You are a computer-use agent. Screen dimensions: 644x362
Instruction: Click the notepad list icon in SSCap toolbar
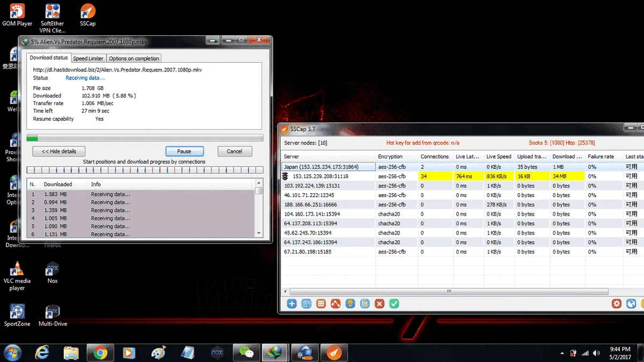click(365, 304)
